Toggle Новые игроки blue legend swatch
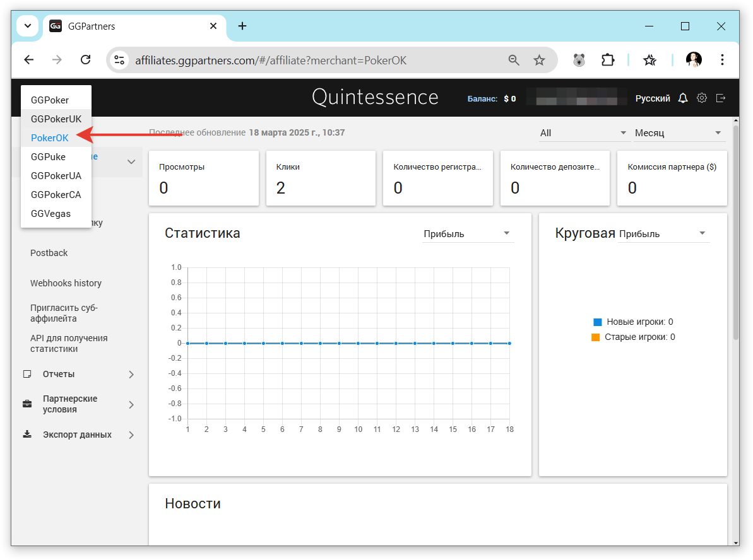The width and height of the screenshot is (753, 560). click(597, 322)
